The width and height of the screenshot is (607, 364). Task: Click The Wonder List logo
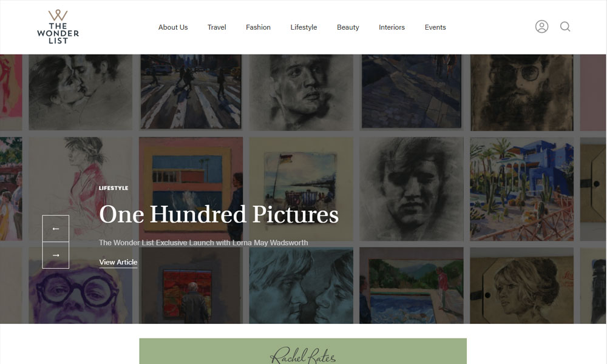pyautogui.click(x=58, y=27)
